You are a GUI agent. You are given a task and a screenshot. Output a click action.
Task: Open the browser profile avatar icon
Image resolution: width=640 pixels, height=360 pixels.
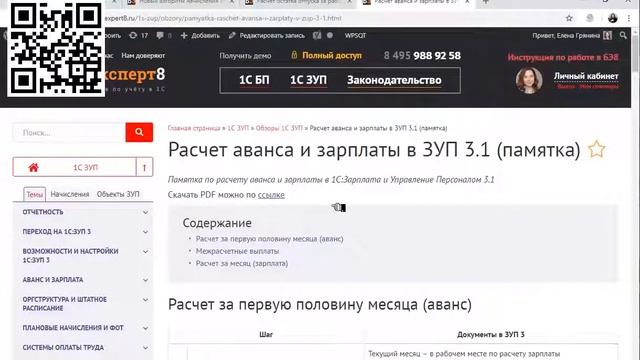[612, 18]
